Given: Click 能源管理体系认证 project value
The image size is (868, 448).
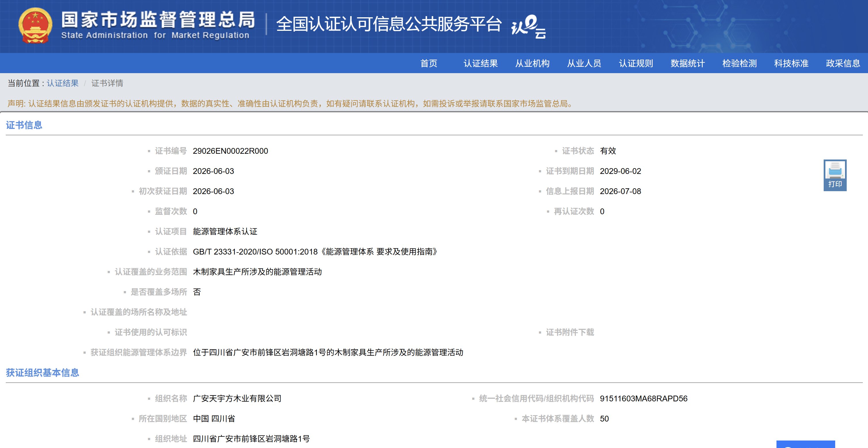Looking at the screenshot, I should [225, 231].
